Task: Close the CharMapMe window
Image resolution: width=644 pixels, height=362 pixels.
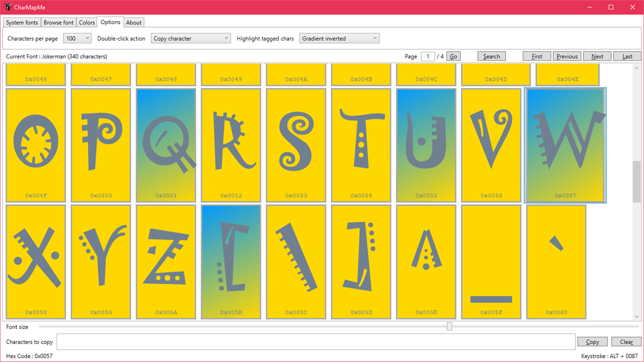Action: tap(632, 7)
